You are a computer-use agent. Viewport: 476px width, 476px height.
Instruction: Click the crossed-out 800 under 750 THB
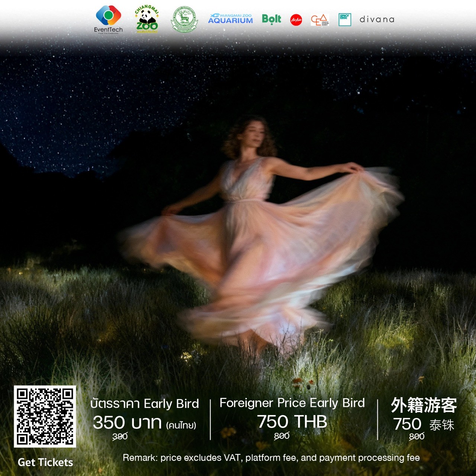(282, 436)
